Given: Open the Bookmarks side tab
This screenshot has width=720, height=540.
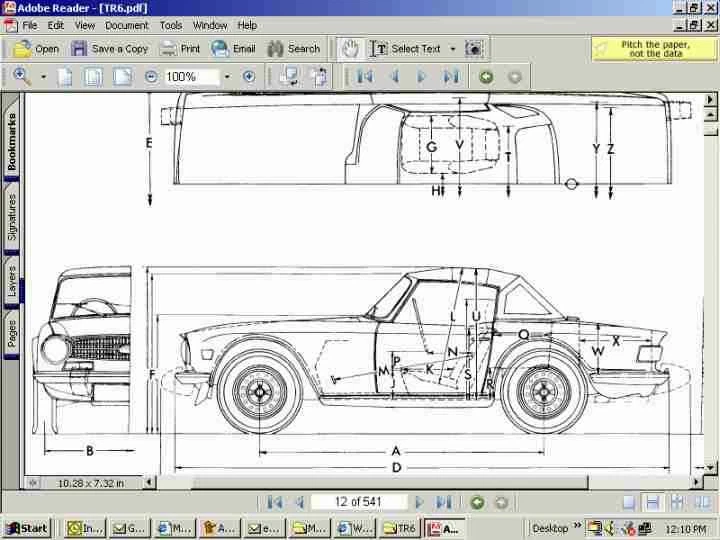Looking at the screenshot, I should 12,141.
